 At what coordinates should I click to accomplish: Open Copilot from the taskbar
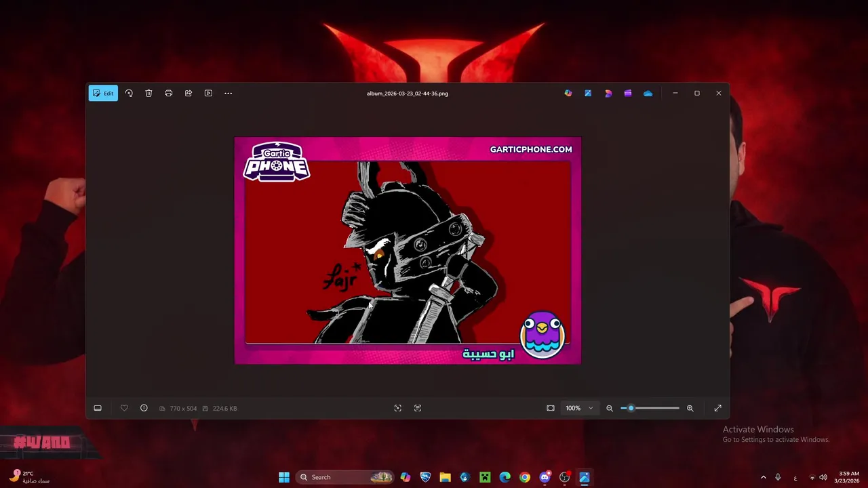point(406,477)
